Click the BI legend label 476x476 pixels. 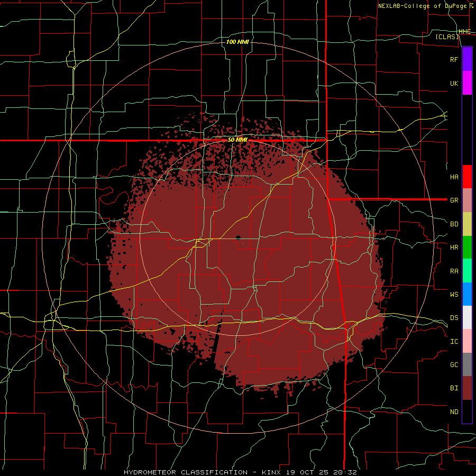[454, 388]
